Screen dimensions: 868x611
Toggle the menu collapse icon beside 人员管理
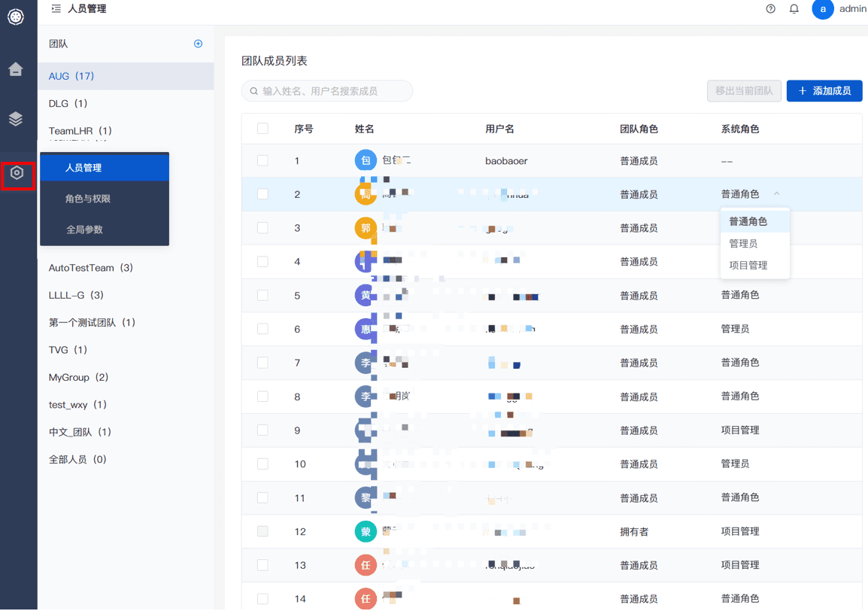[x=56, y=9]
